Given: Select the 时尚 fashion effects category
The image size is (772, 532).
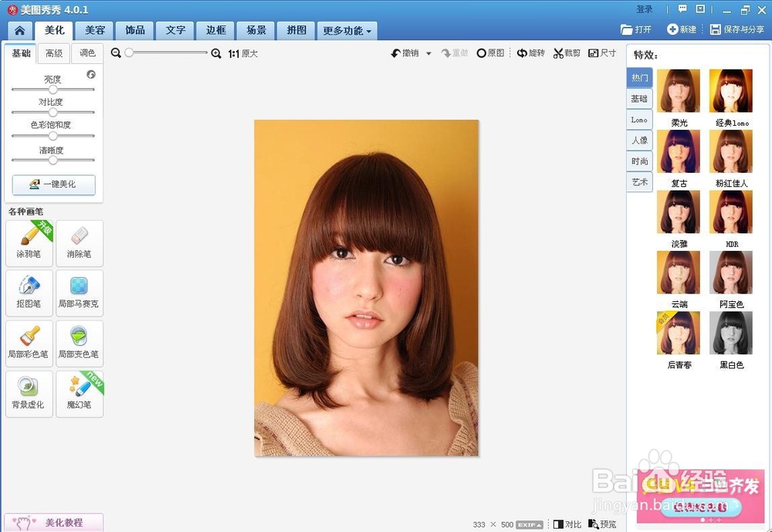Looking at the screenshot, I should pos(639,161).
